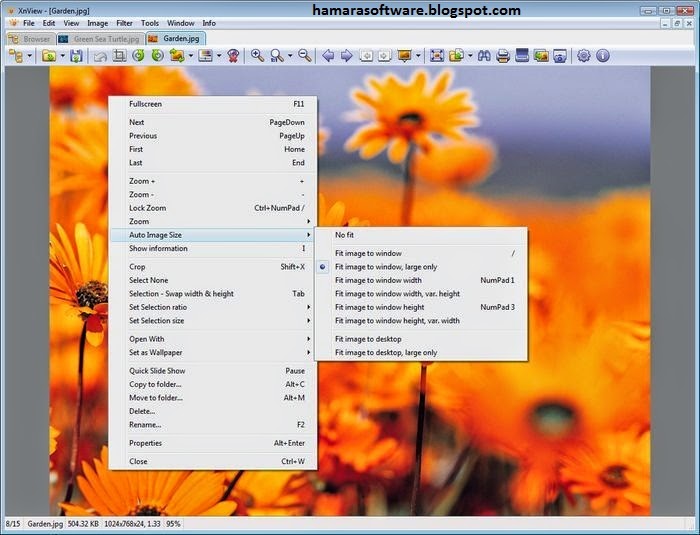Open Options with the gear icon
Image resolution: width=700 pixels, height=535 pixels.
(x=583, y=56)
